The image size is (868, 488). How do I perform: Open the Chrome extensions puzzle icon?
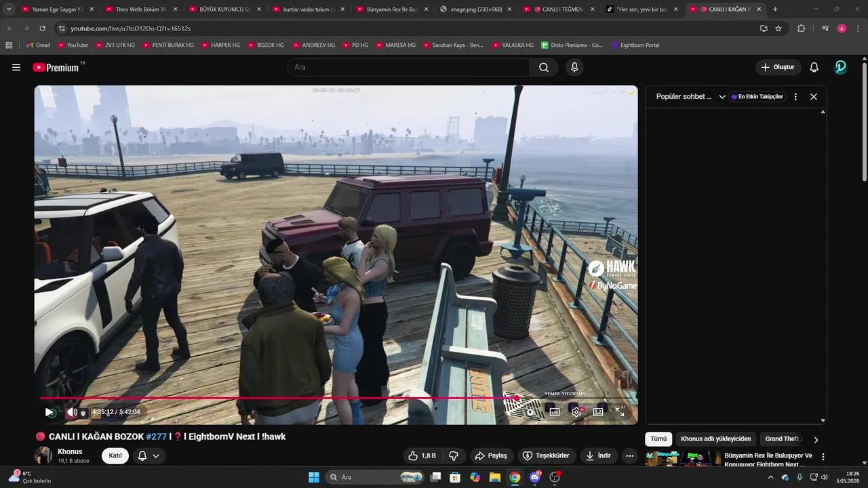click(801, 28)
